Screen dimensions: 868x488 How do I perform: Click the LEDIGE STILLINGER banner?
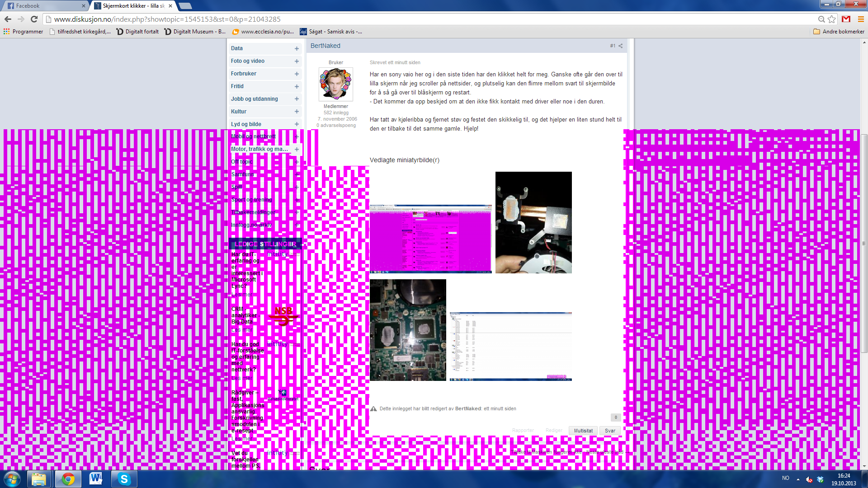265,244
